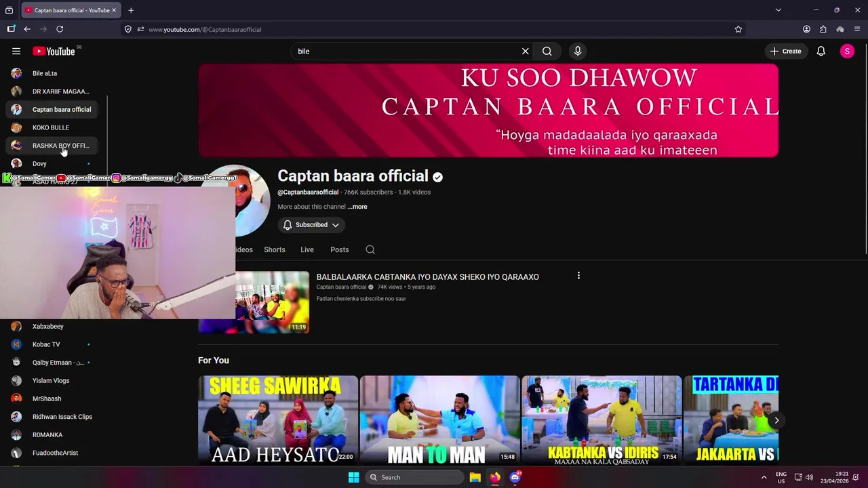This screenshot has width=868, height=488.
Task: Switch to the Posts tab
Action: pyautogui.click(x=340, y=249)
